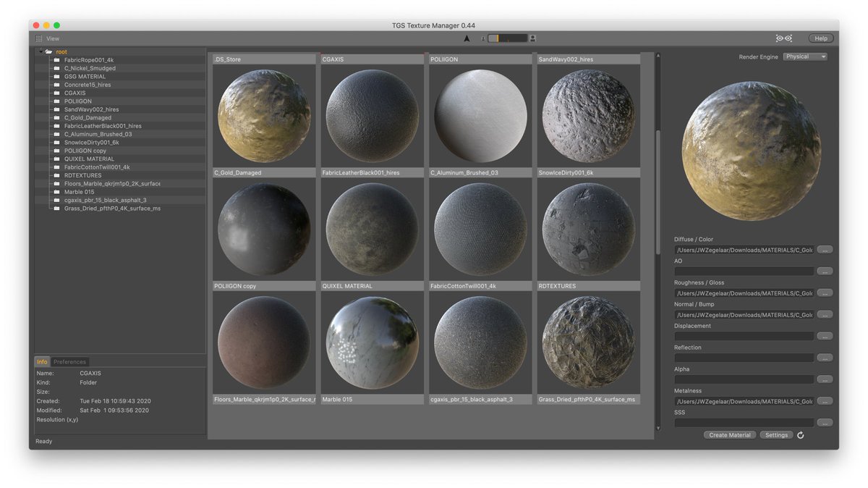Screen dimensions: 868x488
Task: Click the Metalness path field
Action: coord(744,401)
